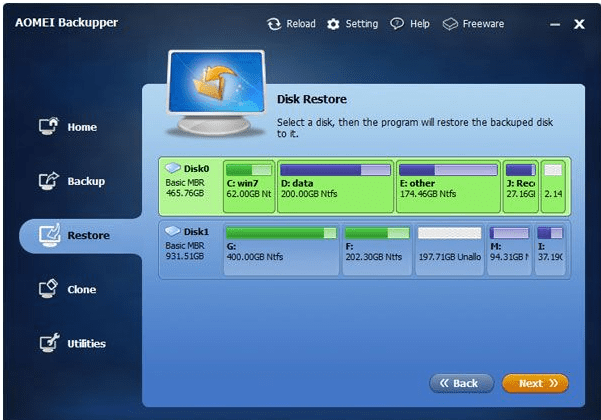Select the 2.14 unallocated block on Disk0
Screen dimensions: 601x420
[x=553, y=186]
